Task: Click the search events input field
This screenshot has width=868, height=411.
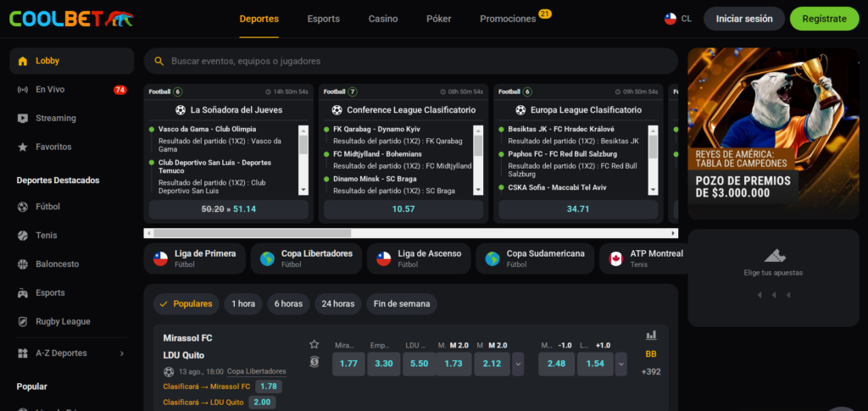Action: (411, 61)
